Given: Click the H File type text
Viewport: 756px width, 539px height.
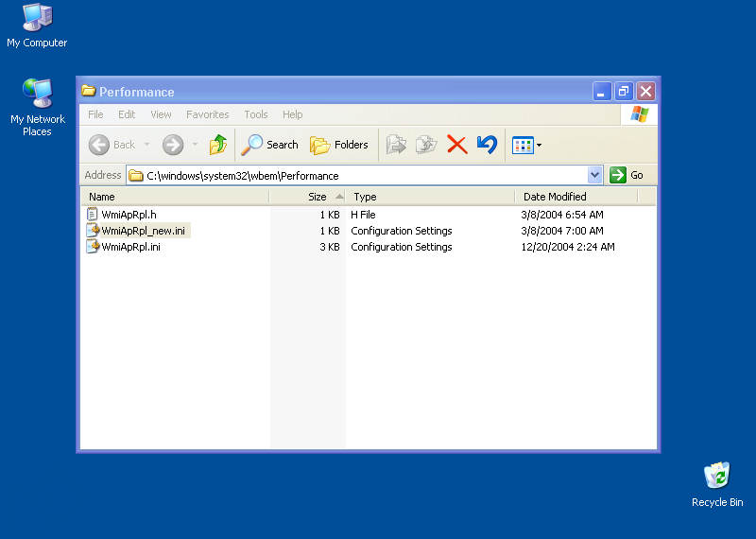Looking at the screenshot, I should coord(363,215).
